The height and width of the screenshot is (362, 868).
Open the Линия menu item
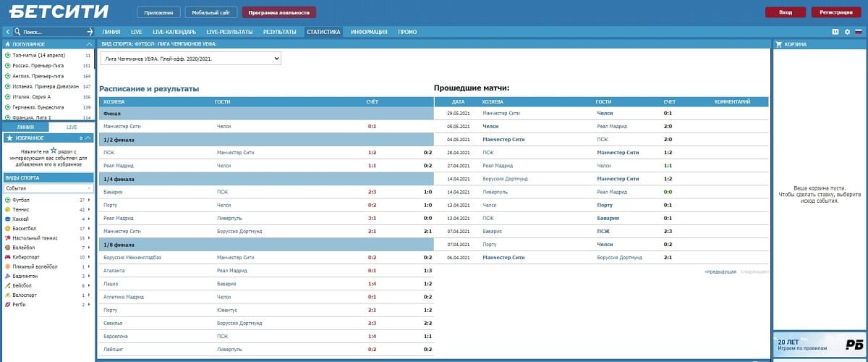coord(111,32)
